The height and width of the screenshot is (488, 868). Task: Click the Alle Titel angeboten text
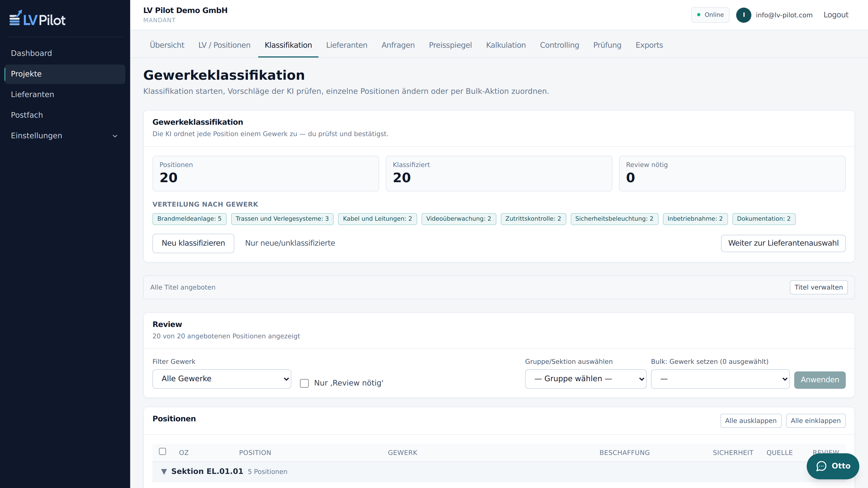[183, 287]
